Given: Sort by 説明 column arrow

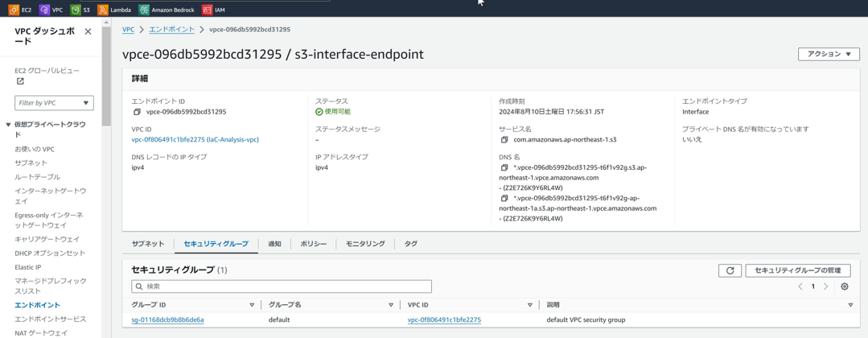Looking at the screenshot, I should [x=851, y=305].
